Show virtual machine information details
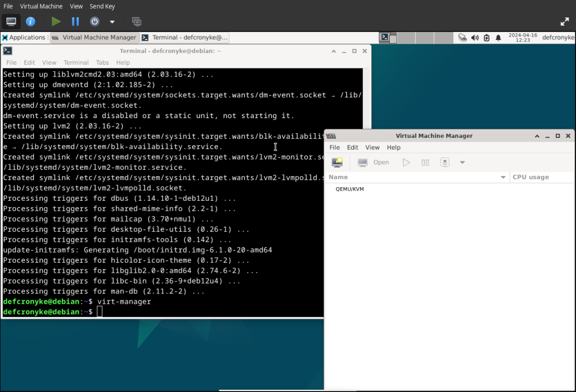This screenshot has height=392, width=576. click(x=30, y=21)
